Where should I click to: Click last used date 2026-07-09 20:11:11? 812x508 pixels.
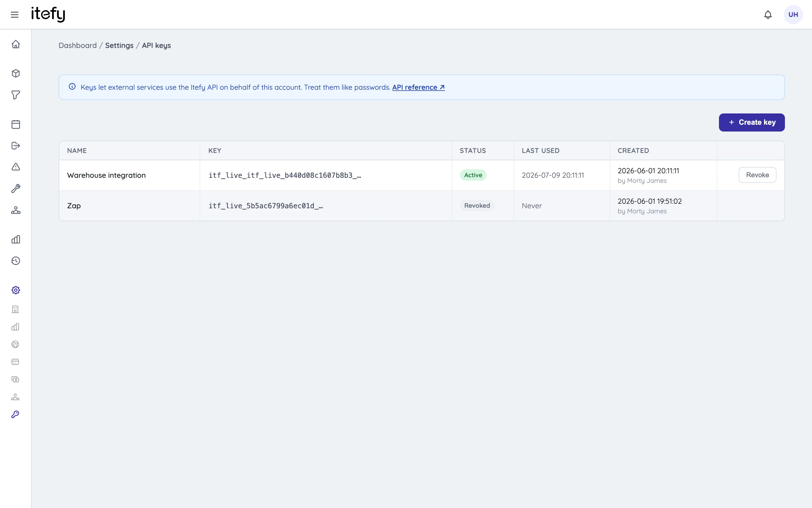click(553, 175)
